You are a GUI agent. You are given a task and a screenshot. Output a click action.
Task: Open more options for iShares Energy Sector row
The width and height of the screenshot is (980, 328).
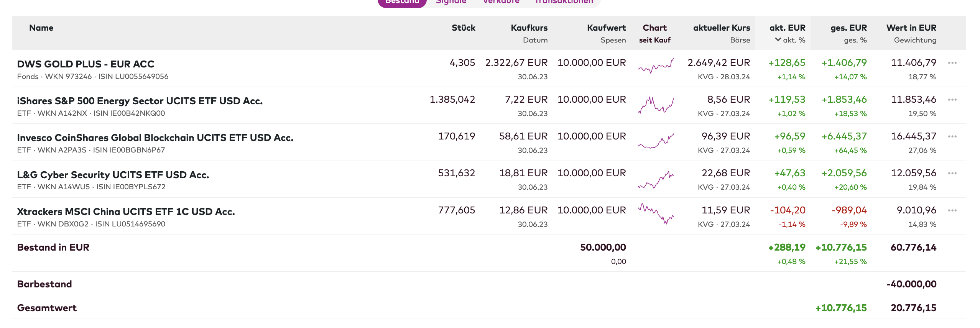point(952,100)
